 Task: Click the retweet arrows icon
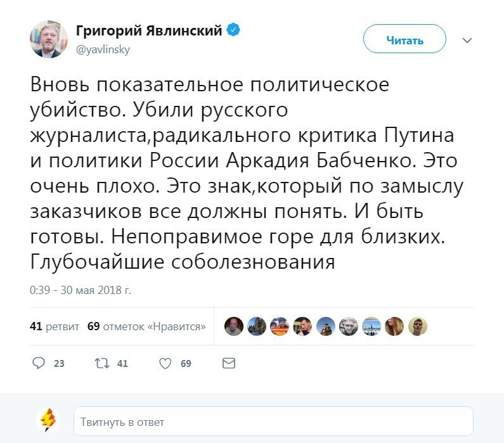coord(102,363)
